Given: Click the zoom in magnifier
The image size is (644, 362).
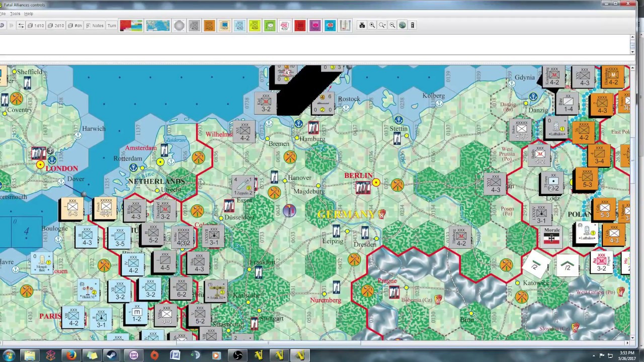Looking at the screenshot, I should tap(372, 25).
